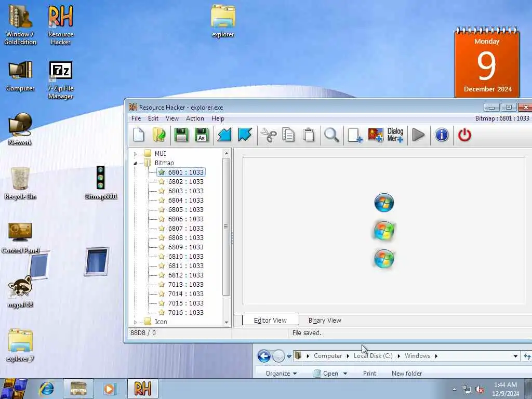Screen dimensions: 532x399
Task: Click the New blank file toolbar icon
Action: point(139,135)
